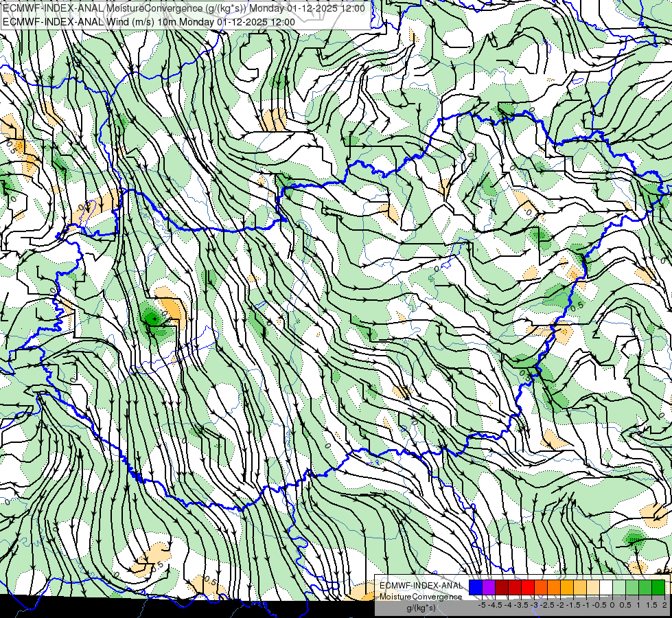Click the legend's ECMWF-INDEX-ANAL label
This screenshot has height=618, width=672.
tap(421, 586)
